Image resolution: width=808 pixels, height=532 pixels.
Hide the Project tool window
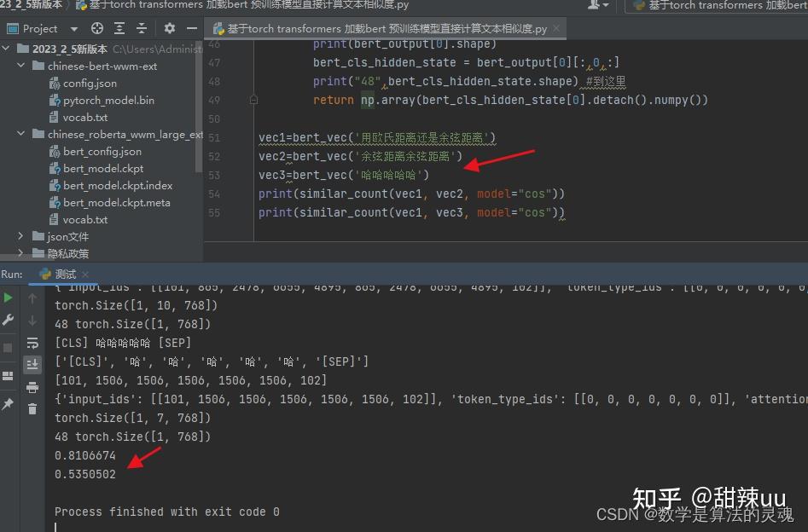(x=194, y=28)
